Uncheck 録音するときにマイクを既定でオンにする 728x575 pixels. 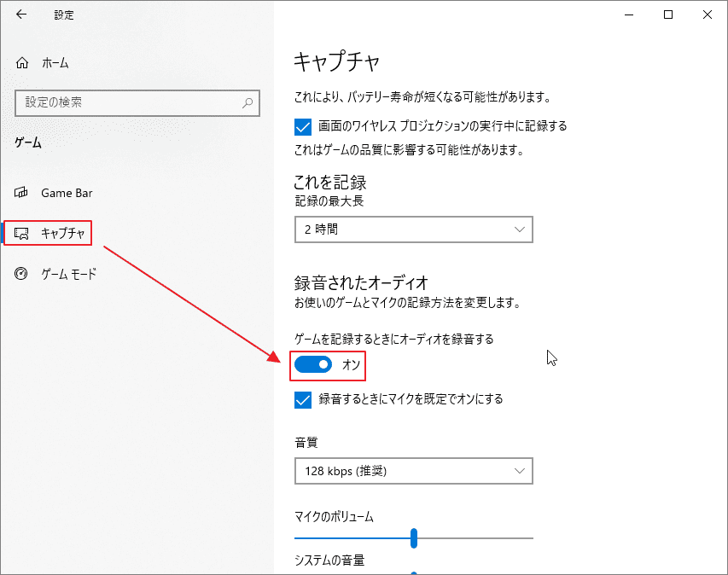click(301, 399)
